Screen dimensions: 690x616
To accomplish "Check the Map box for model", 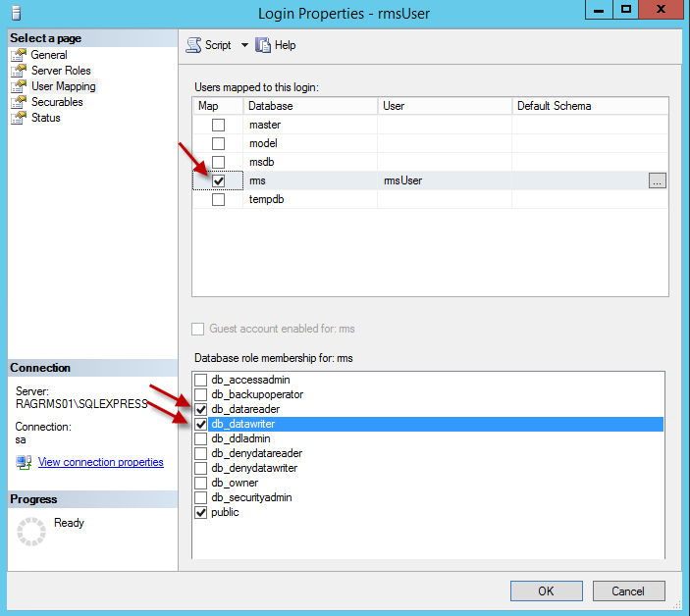I will (218, 143).
